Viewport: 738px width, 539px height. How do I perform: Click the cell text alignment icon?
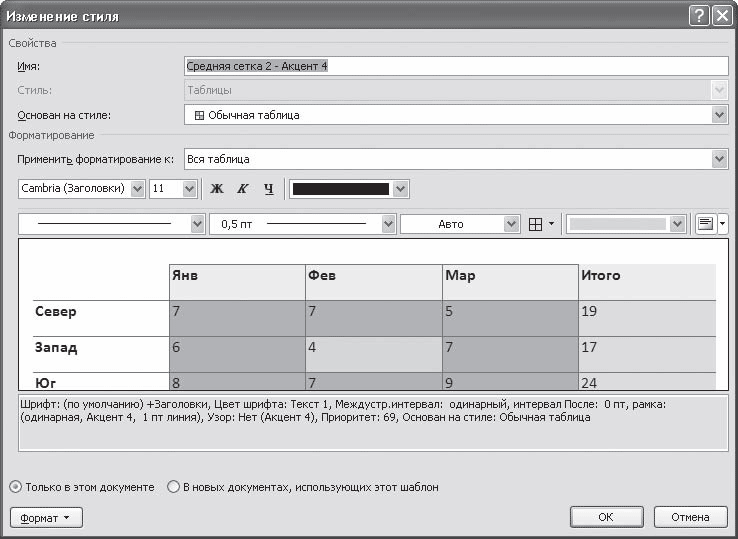(x=705, y=224)
